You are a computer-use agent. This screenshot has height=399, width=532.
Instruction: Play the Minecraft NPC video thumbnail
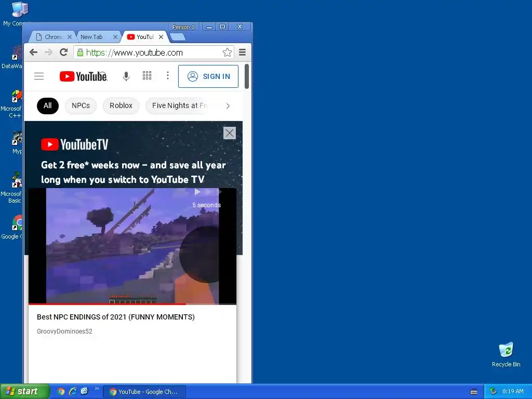point(132,246)
